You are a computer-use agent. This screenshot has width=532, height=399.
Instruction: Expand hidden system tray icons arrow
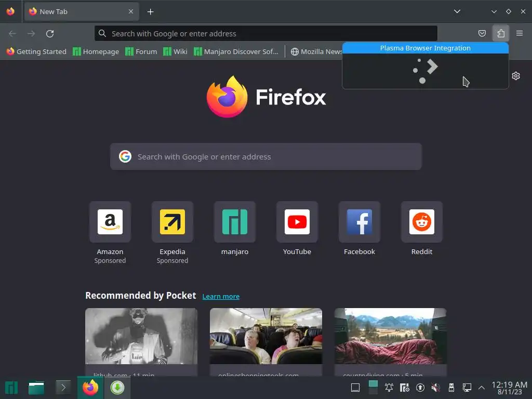(x=482, y=388)
